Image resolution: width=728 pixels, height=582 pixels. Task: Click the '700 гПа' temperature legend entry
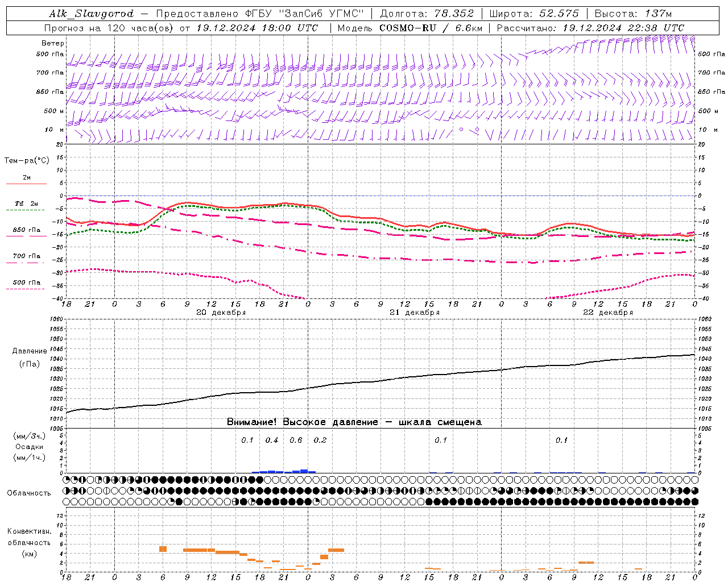[27, 256]
